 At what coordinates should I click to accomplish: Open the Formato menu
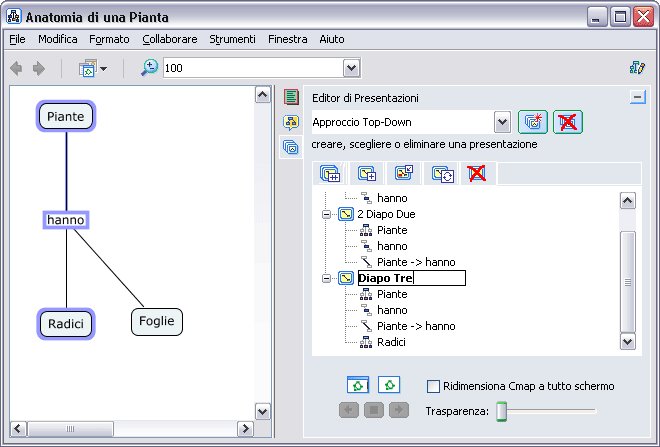pyautogui.click(x=109, y=39)
